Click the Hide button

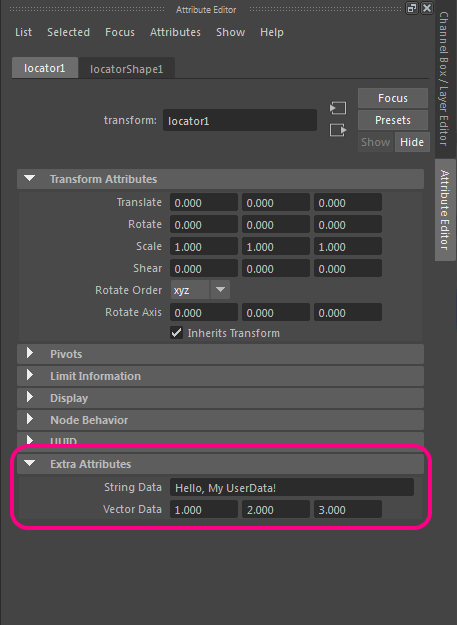(x=412, y=142)
